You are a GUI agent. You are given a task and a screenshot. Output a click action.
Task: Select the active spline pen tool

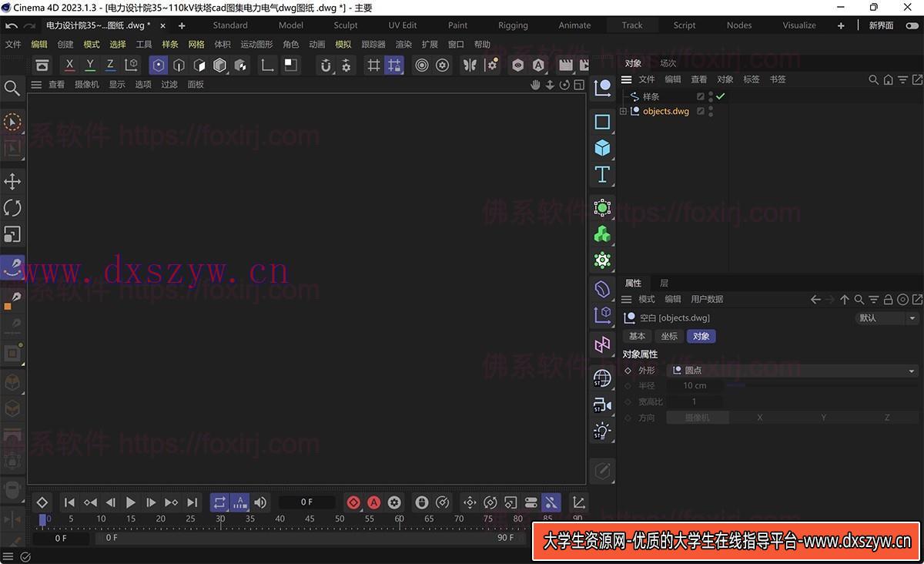[12, 267]
